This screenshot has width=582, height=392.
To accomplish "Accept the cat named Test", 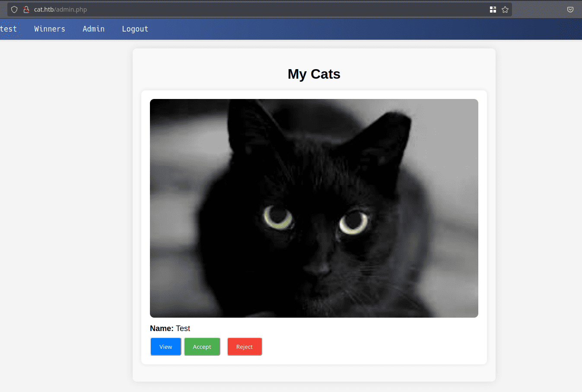I will [x=202, y=347].
